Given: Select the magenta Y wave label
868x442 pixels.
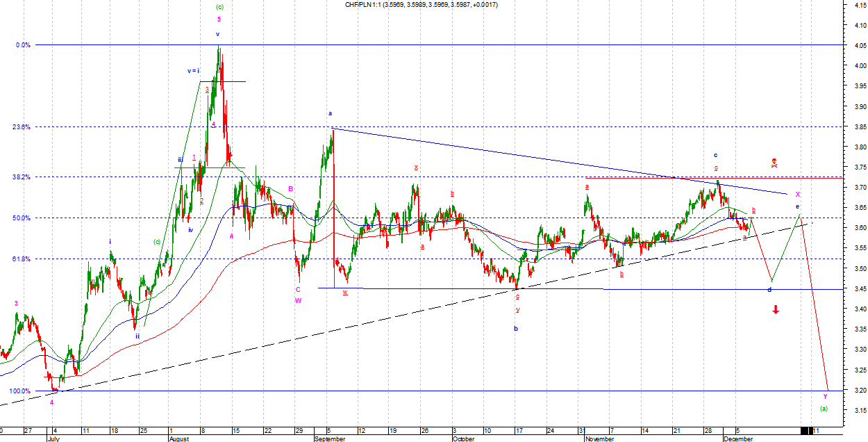Looking at the screenshot, I should point(825,396).
